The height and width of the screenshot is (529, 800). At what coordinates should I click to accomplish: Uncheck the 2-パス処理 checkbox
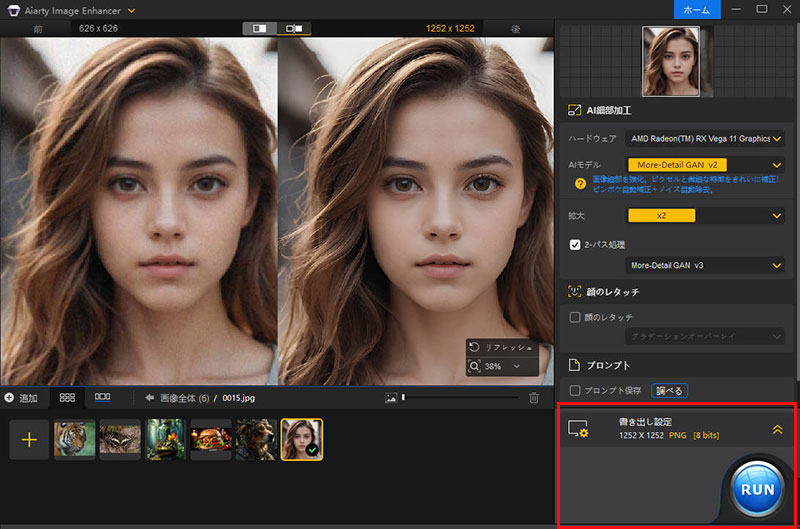575,245
